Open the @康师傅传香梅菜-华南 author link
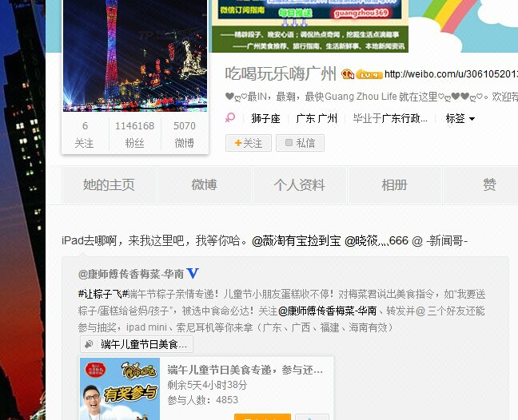This screenshot has height=420, width=518. [131, 274]
